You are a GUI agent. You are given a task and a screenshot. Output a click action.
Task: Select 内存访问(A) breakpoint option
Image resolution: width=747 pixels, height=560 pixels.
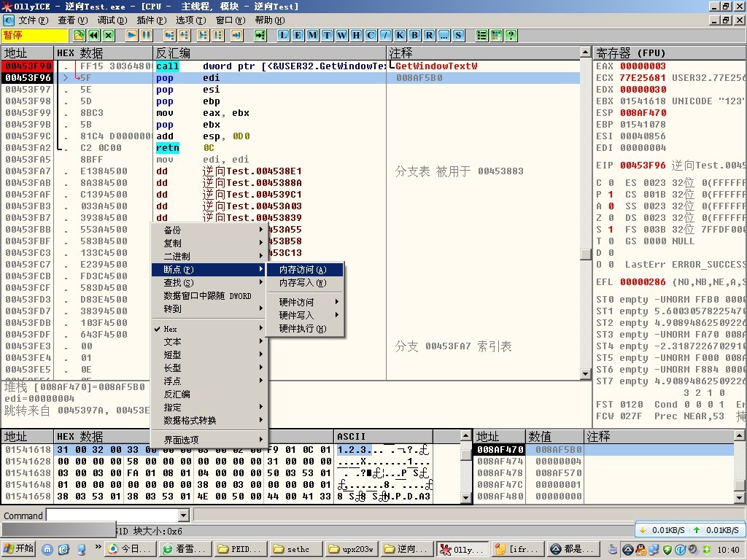(x=304, y=270)
